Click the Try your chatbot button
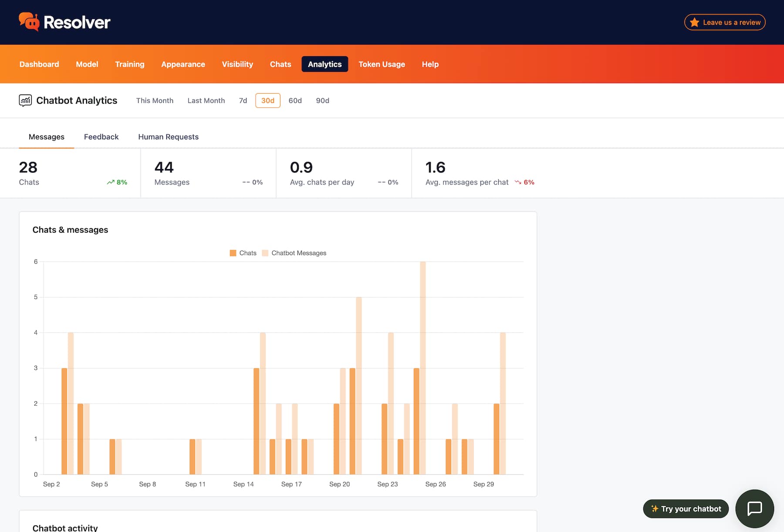Viewport: 784px width, 532px height. click(686, 508)
